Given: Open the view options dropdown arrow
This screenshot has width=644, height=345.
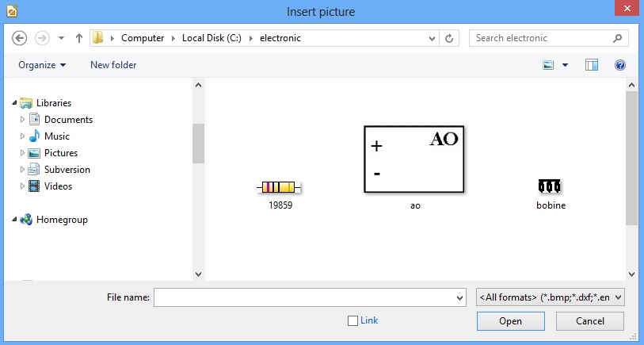Looking at the screenshot, I should coord(565,65).
